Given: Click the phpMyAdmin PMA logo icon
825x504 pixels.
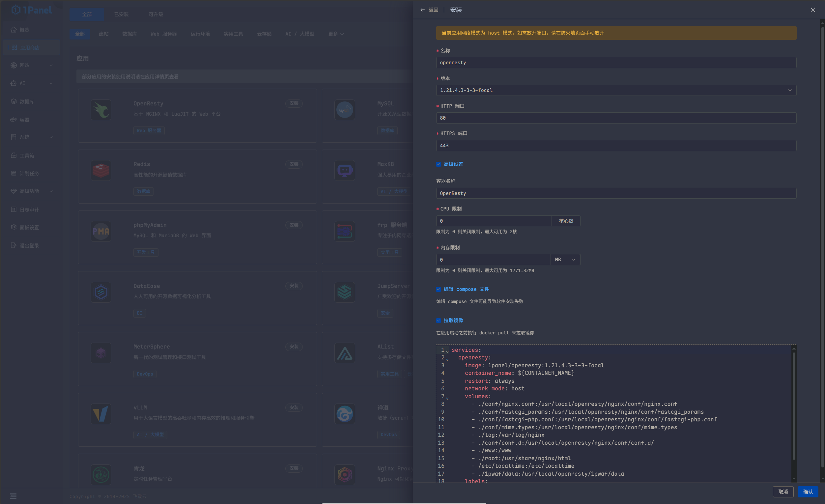Looking at the screenshot, I should [101, 231].
